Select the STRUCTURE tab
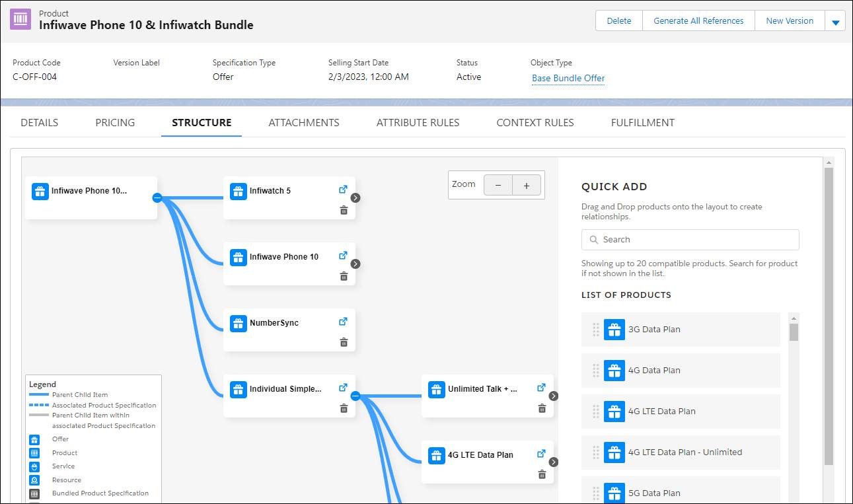The image size is (853, 504). [202, 123]
